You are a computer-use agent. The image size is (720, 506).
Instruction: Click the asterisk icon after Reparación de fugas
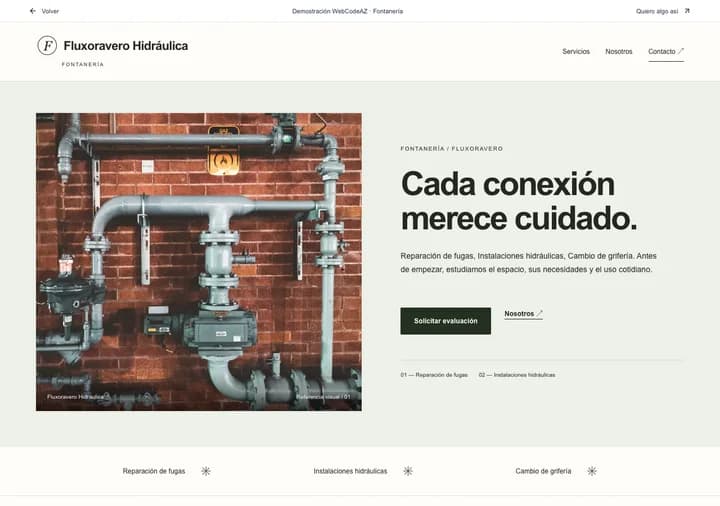(x=206, y=471)
